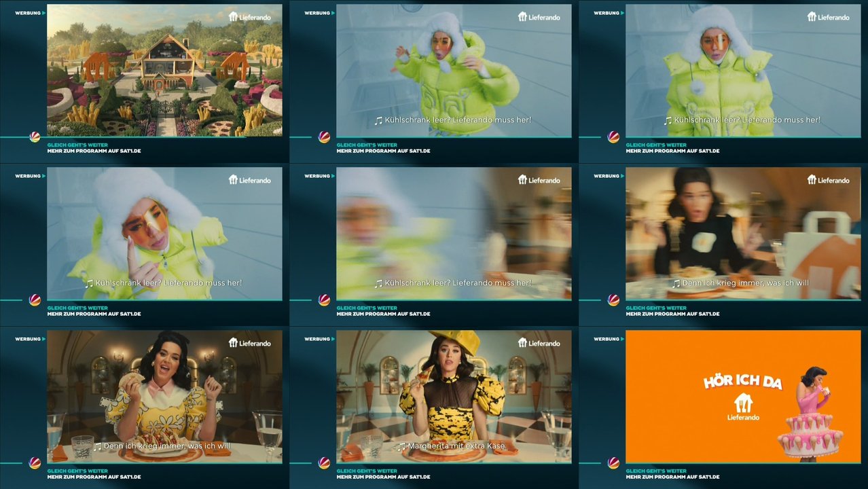Click the WERBUNG label beside the Margherita pizza frame
This screenshot has height=489, width=868.
[x=319, y=339]
